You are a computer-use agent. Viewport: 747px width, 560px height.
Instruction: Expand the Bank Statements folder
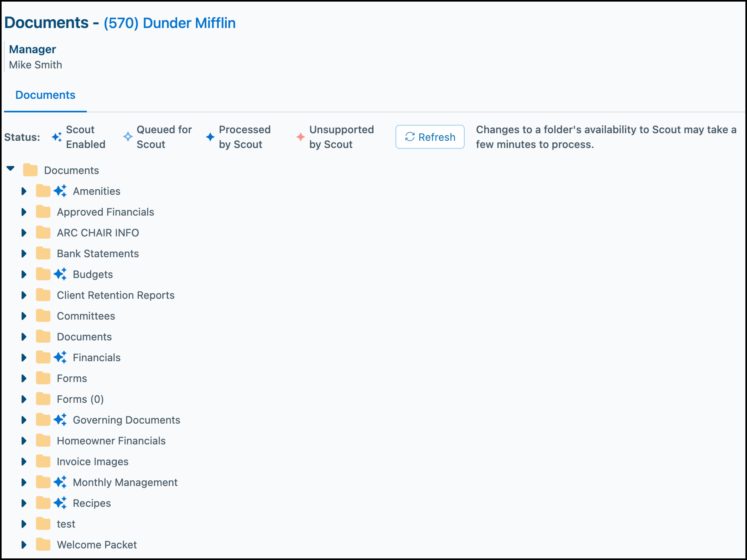pos(24,254)
